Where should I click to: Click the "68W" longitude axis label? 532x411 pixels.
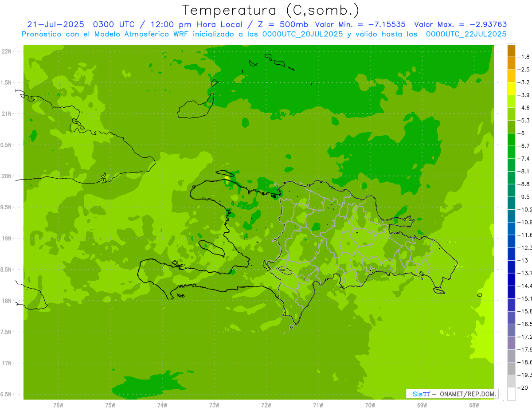tap(474, 405)
